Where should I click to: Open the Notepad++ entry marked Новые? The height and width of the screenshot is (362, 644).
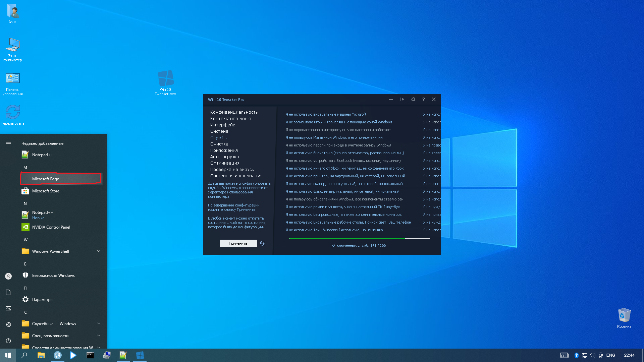(62, 215)
